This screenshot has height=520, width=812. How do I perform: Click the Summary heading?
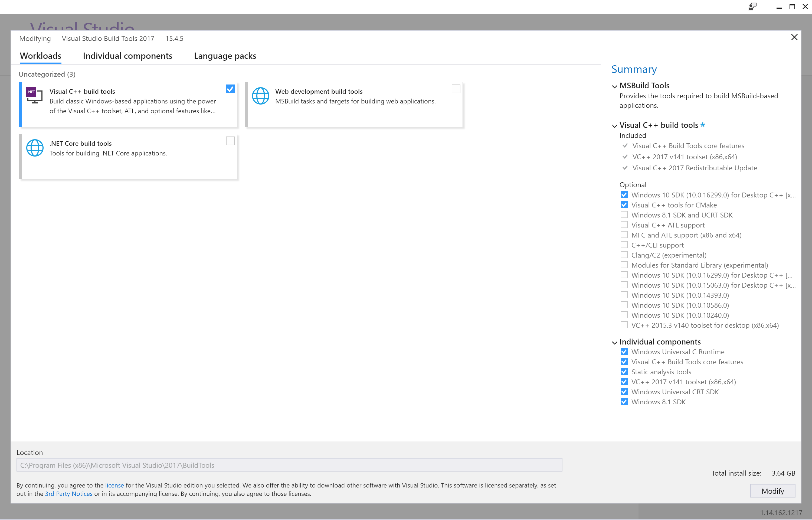pyautogui.click(x=634, y=69)
